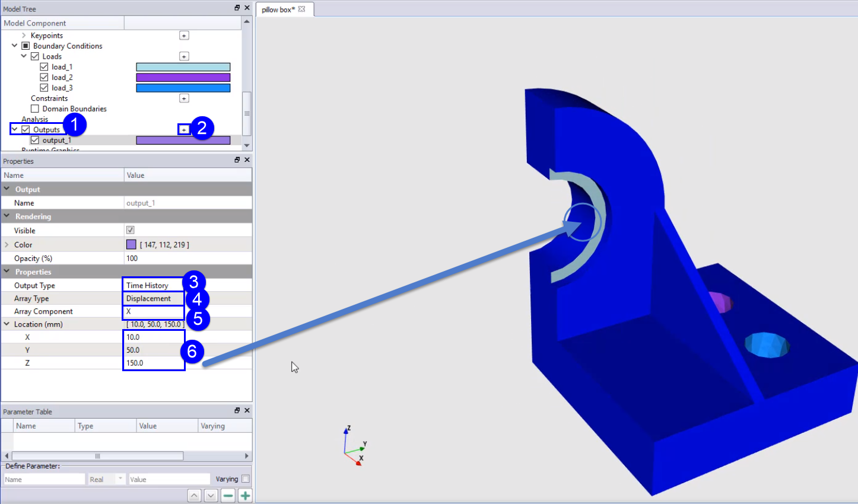858x504 pixels.
Task: Toggle the Outputs checkbox
Action: pyautogui.click(x=26, y=129)
